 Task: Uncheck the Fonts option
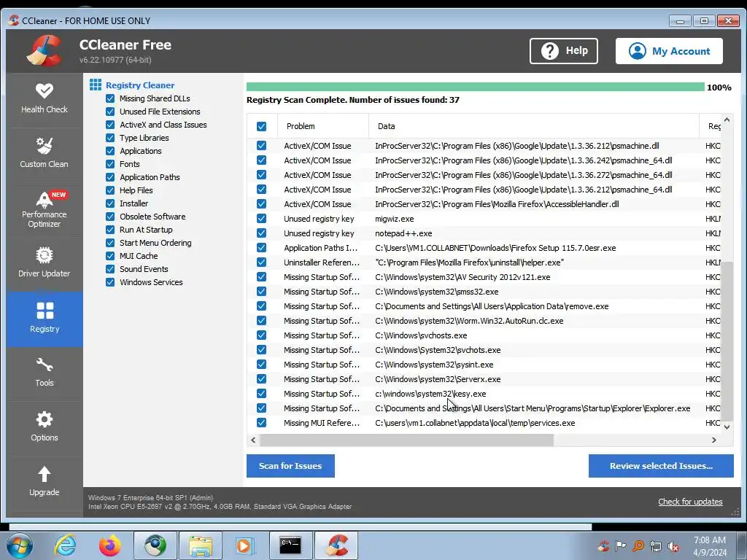(110, 164)
